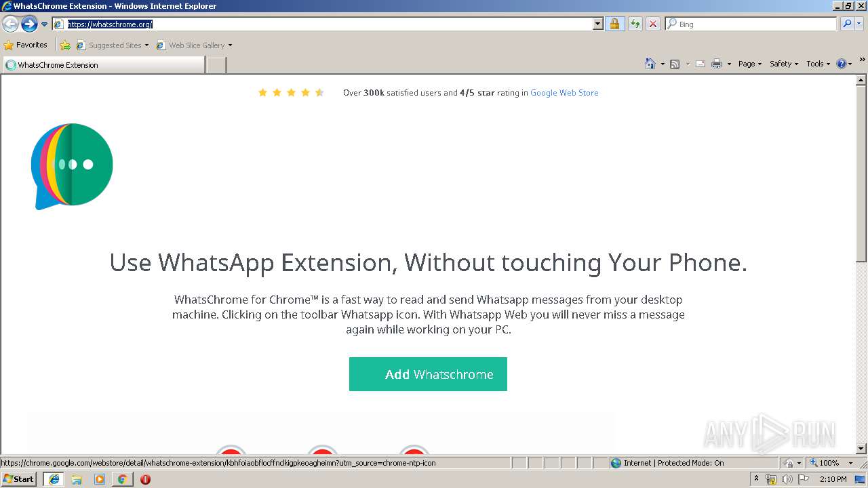Screen dimensions: 868x488
Task: Open the Windows Start menu
Action: tap(19, 479)
